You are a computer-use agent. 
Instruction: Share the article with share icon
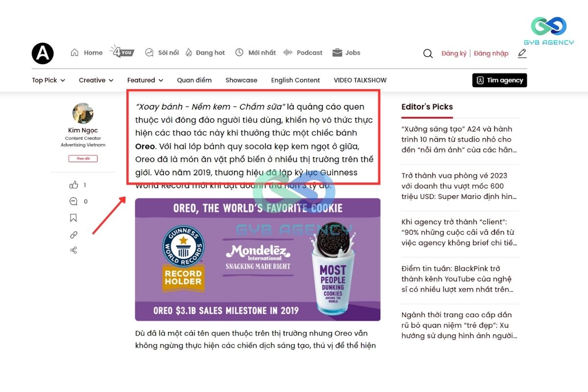(73, 250)
